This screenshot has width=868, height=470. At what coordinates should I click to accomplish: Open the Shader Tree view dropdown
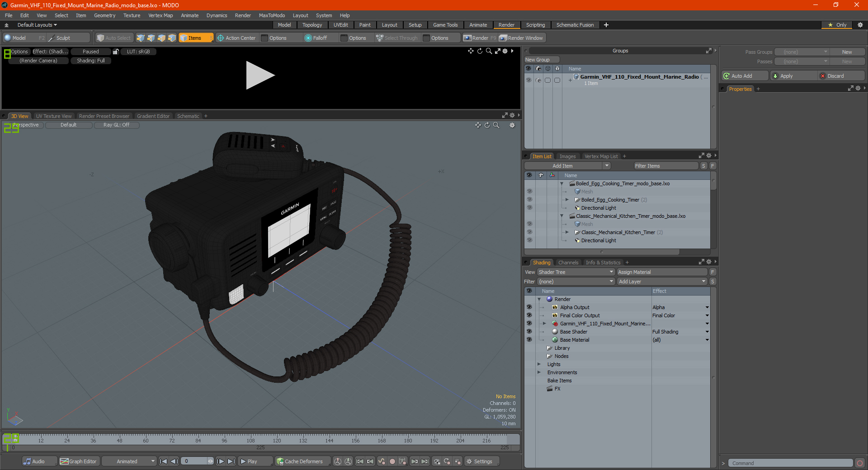(576, 272)
